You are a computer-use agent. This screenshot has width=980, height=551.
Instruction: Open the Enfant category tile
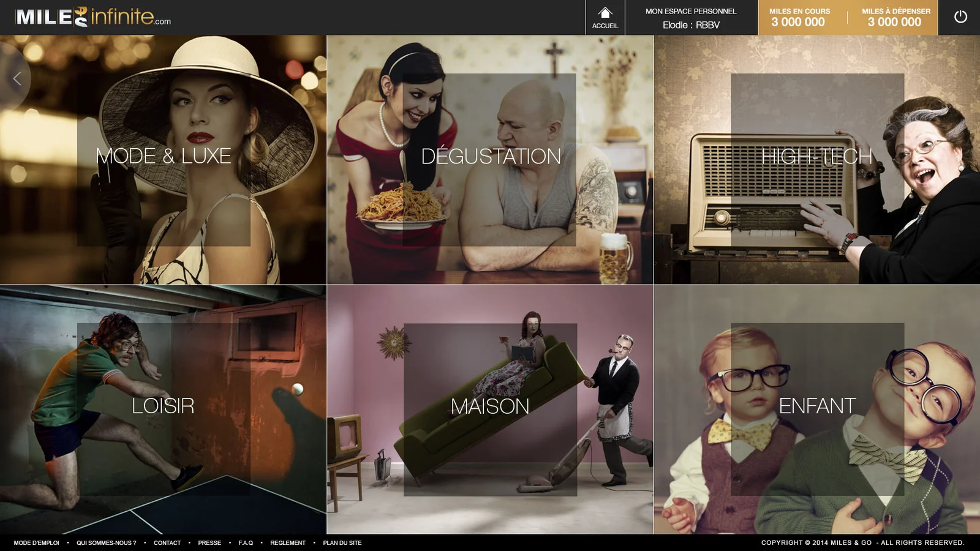click(816, 407)
